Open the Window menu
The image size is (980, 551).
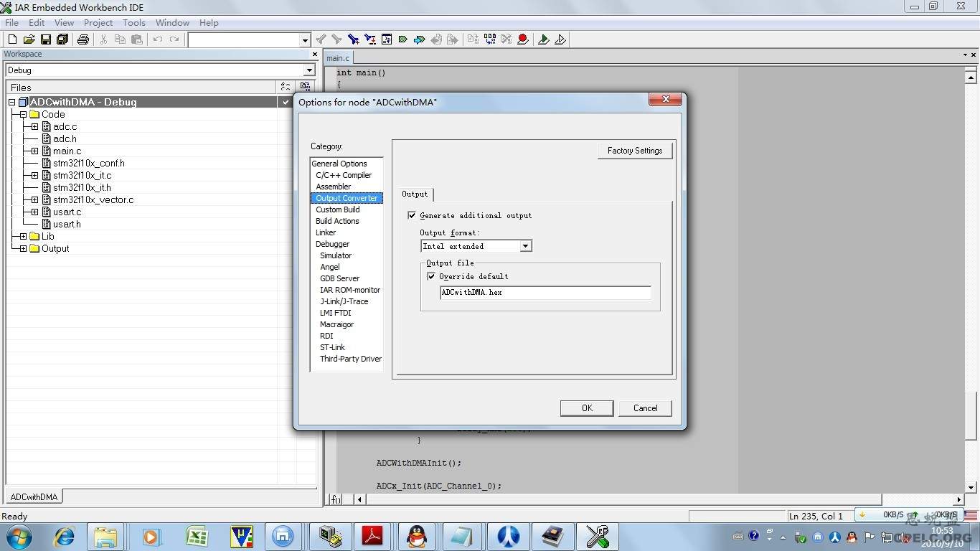pyautogui.click(x=172, y=23)
